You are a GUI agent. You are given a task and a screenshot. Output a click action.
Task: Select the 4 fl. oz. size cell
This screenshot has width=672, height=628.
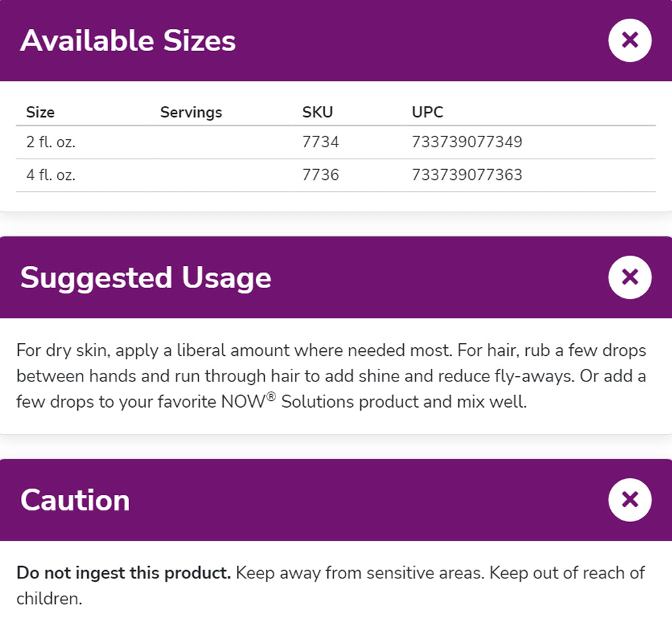tap(51, 175)
